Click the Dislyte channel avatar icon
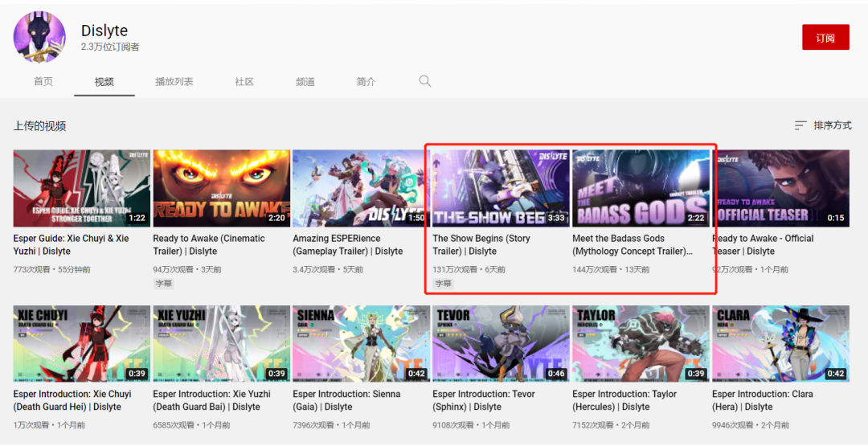The height and width of the screenshot is (446, 868). pyautogui.click(x=39, y=36)
